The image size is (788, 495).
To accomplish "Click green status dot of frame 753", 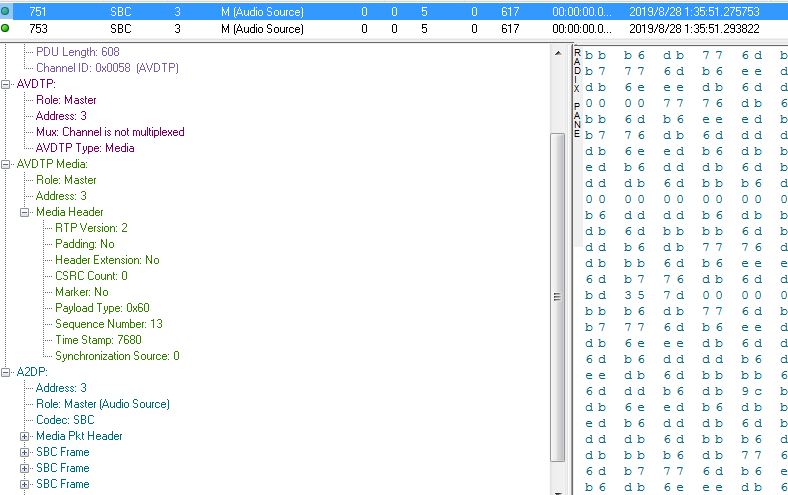I will [5, 28].
